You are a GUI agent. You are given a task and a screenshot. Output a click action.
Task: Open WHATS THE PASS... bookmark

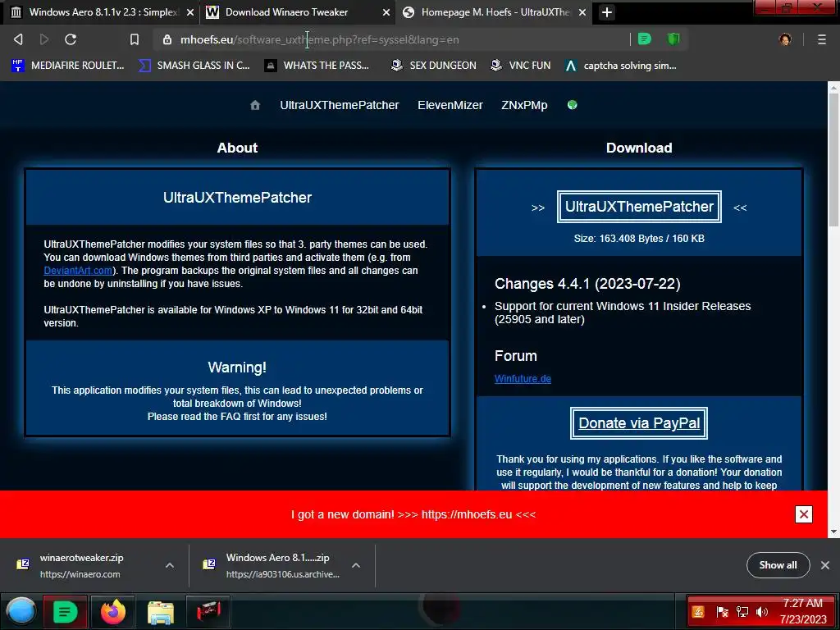pyautogui.click(x=317, y=66)
